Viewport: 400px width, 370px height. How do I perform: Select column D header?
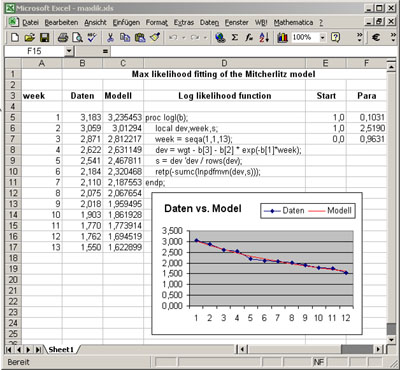[224, 63]
